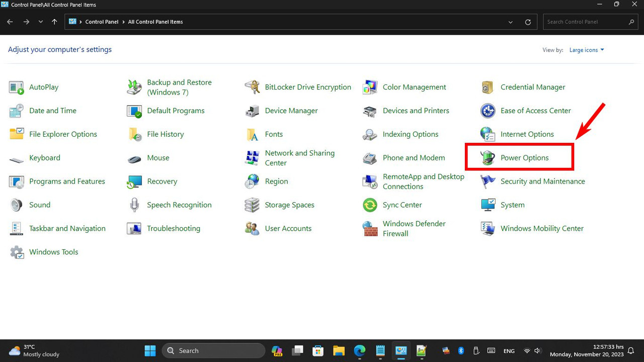
Task: Open the Color Management icon
Action: 370,87
